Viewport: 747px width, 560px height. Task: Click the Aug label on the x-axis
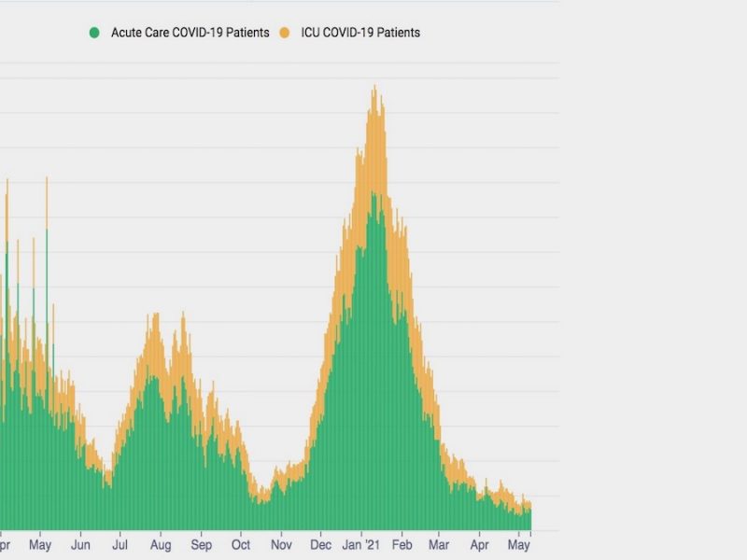(161, 544)
